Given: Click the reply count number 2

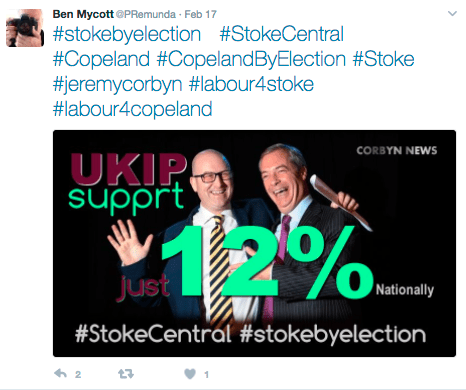Looking at the screenshot, I should point(78,375).
